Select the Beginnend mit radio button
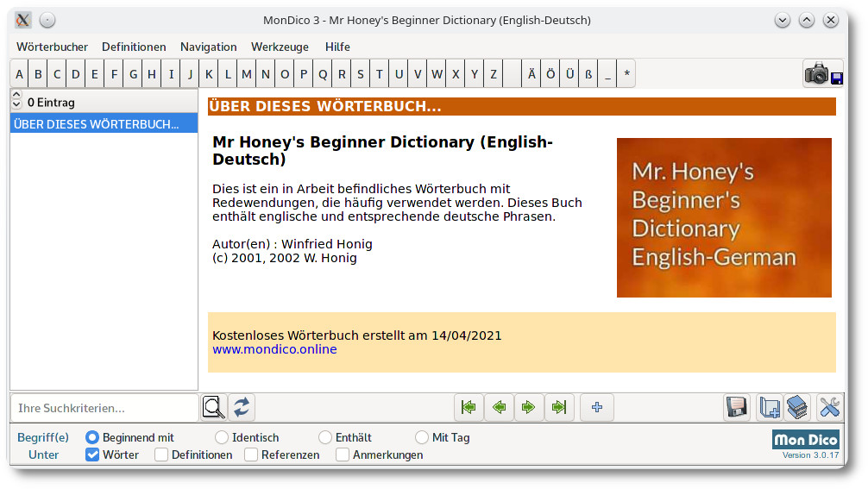868x489 pixels. point(92,437)
